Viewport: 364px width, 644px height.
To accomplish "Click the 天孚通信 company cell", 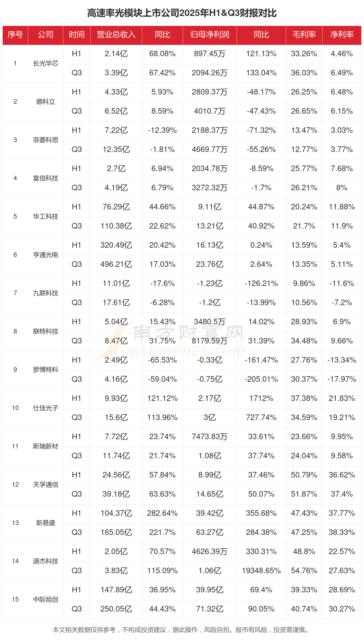I will (46, 485).
